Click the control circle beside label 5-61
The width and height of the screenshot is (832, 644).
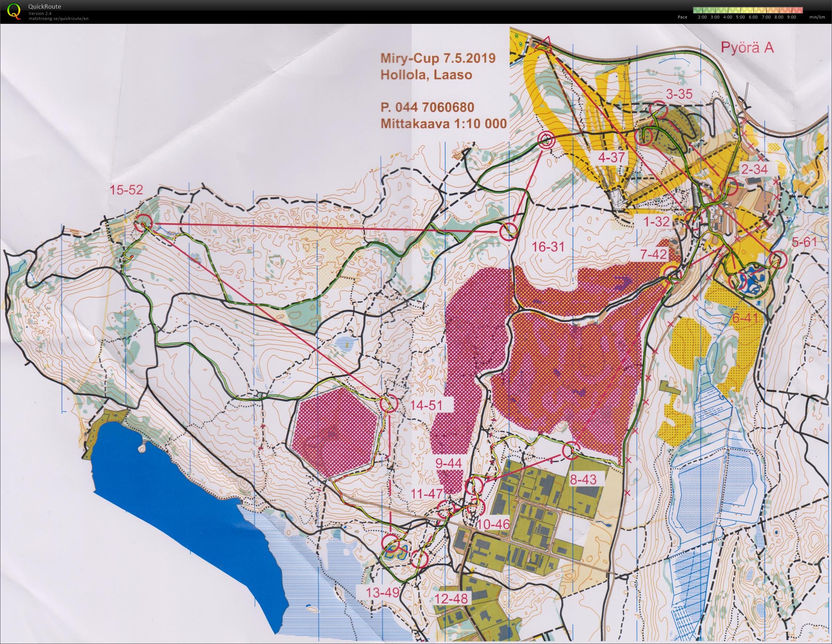click(x=778, y=260)
